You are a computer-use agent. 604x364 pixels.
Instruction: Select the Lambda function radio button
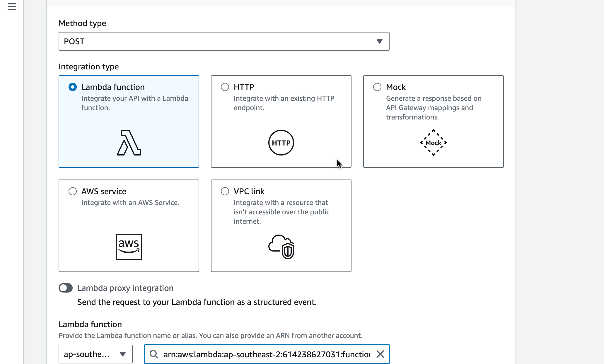coord(73,87)
